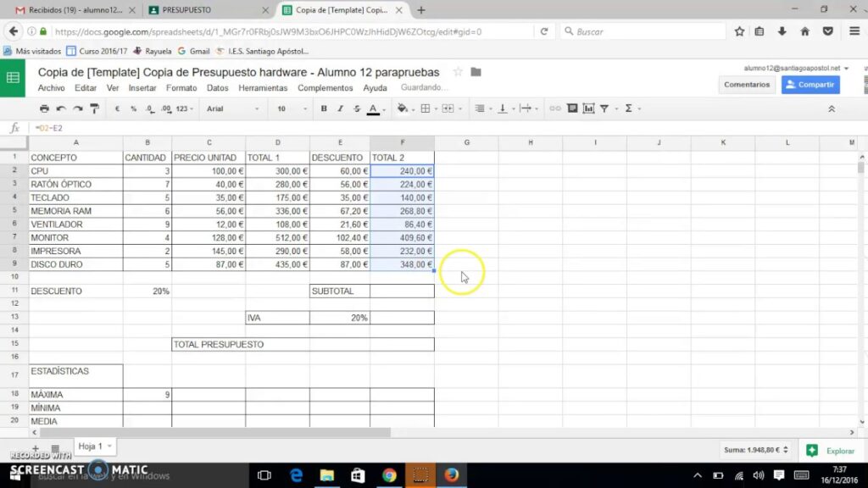Screen dimensions: 868x488
Task: Select the paint format tool
Action: click(95, 108)
